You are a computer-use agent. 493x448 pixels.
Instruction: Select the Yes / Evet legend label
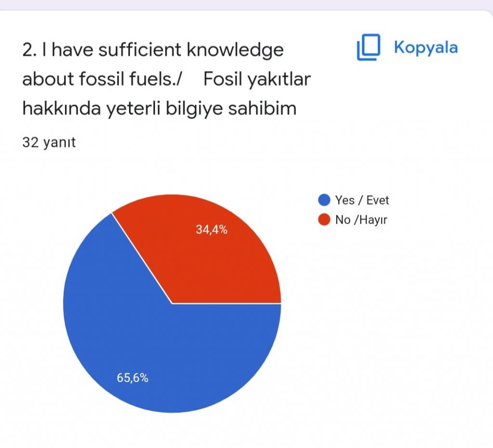click(x=362, y=200)
